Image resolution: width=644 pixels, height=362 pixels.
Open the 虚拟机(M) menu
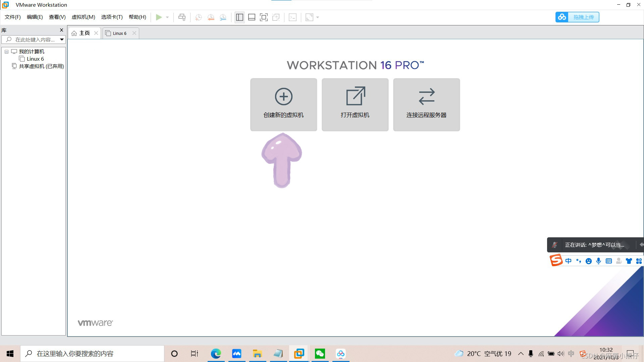click(83, 17)
